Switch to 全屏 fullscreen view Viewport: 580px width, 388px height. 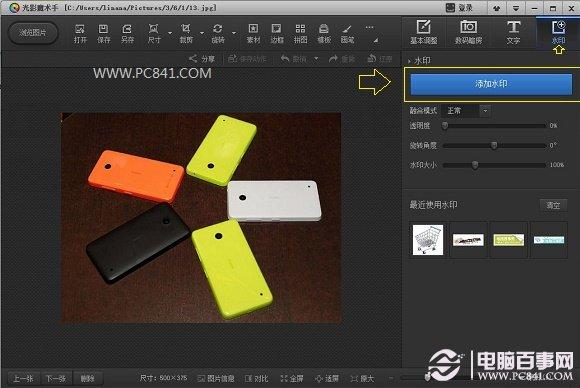click(292, 378)
